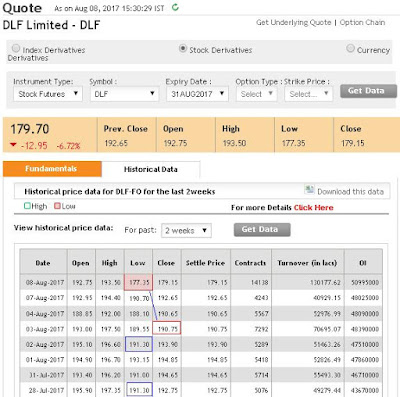Click OI value 50995000

point(365,282)
